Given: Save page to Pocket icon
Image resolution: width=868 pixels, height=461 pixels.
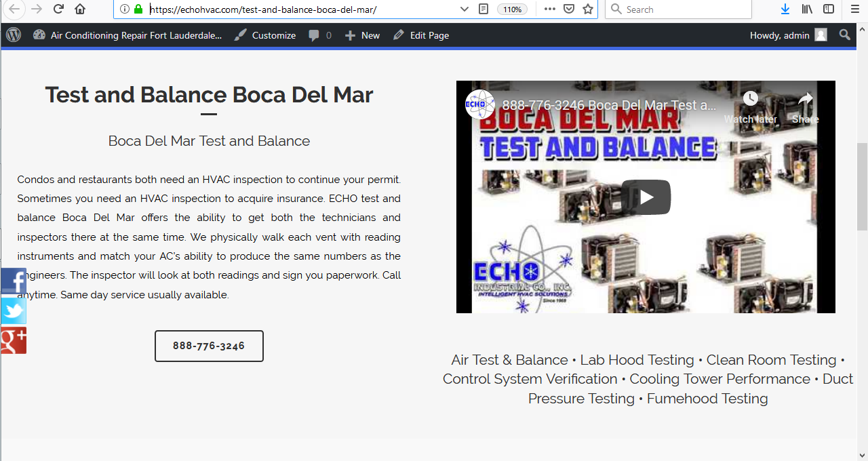Looking at the screenshot, I should pyautogui.click(x=569, y=9).
